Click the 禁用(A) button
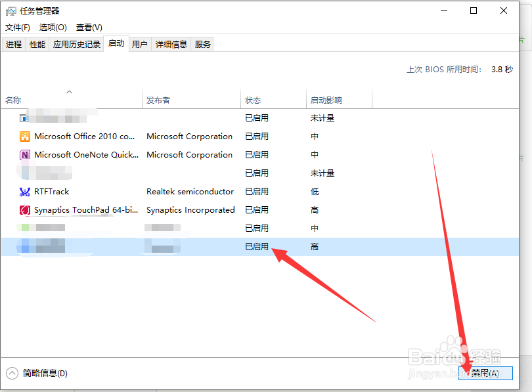The width and height of the screenshot is (532, 392). click(x=486, y=372)
